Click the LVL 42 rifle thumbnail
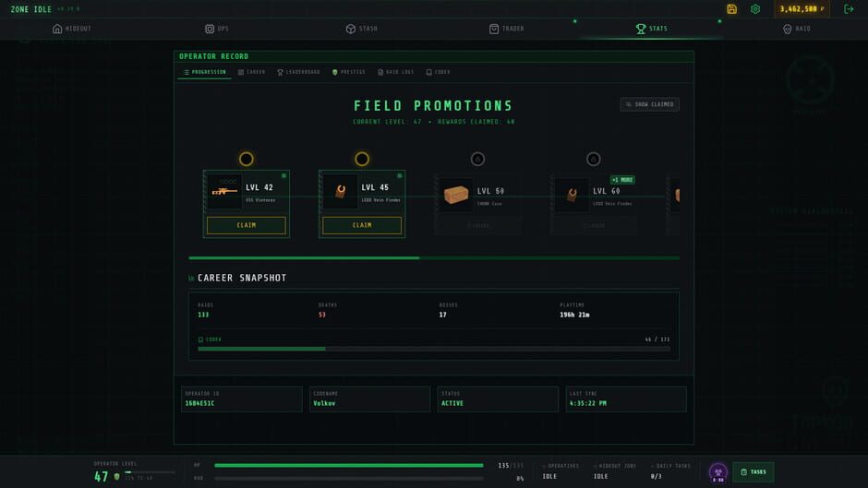 click(x=224, y=192)
